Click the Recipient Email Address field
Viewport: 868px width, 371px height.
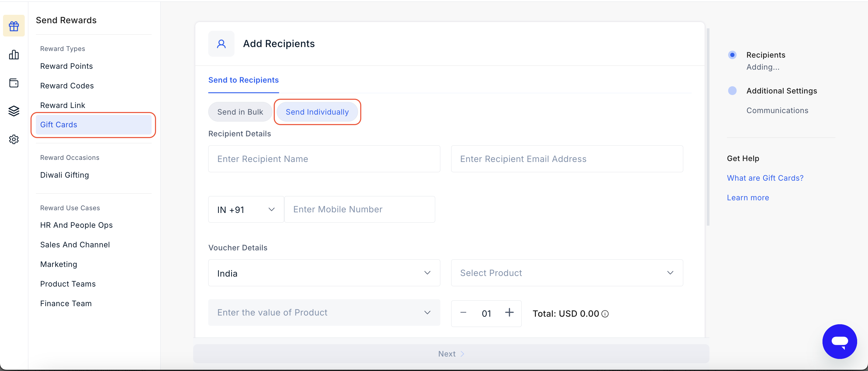[567, 159]
